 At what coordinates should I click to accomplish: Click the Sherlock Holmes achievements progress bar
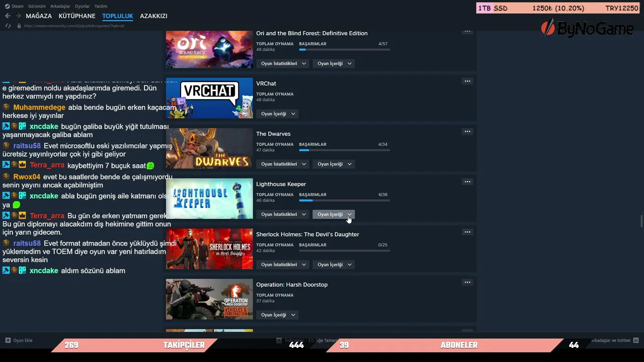344,251
